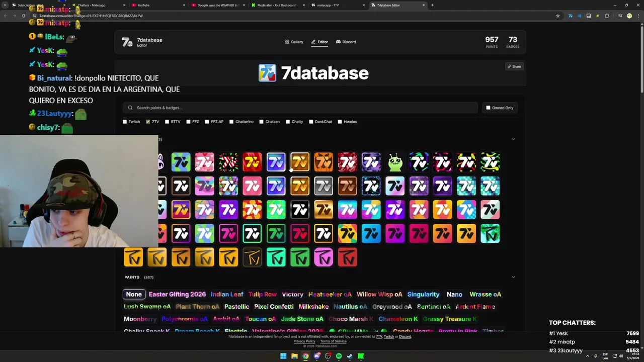Select the red badge in the bottom row
This screenshot has width=644, height=362.
point(347,257)
